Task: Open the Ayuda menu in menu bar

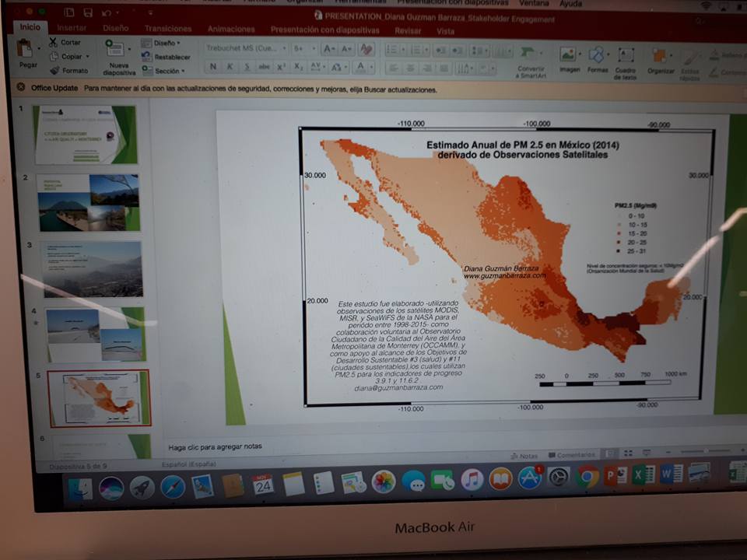Action: [x=570, y=3]
